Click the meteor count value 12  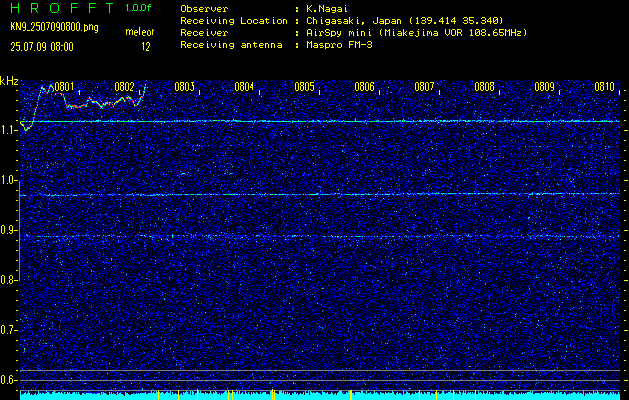coord(146,47)
